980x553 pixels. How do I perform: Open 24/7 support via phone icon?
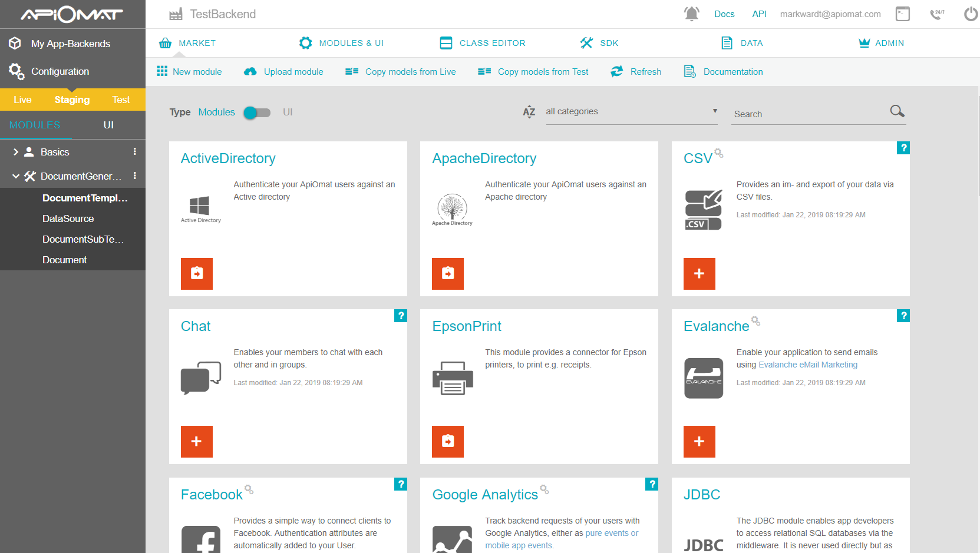click(936, 14)
